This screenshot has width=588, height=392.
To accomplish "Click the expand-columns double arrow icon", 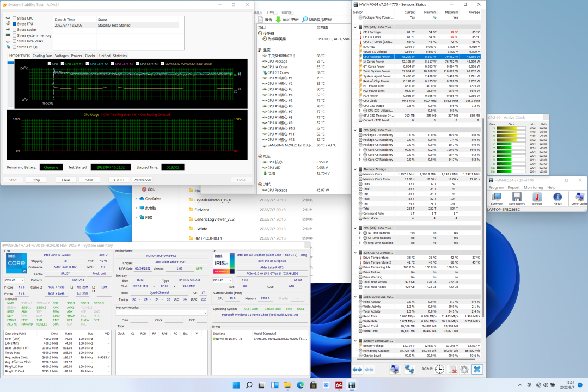I will [x=358, y=370].
